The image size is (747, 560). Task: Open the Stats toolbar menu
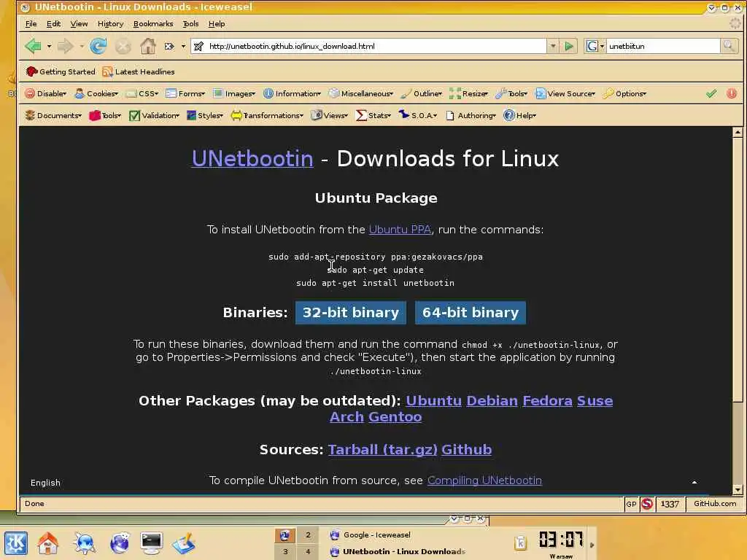pos(373,116)
